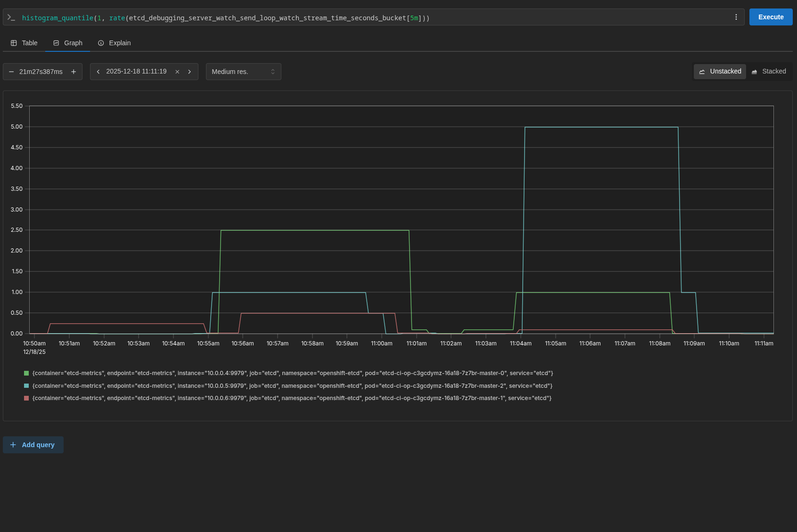Image resolution: width=797 pixels, height=532 pixels.
Task: Go to next end time with right chevron
Action: tap(189, 72)
